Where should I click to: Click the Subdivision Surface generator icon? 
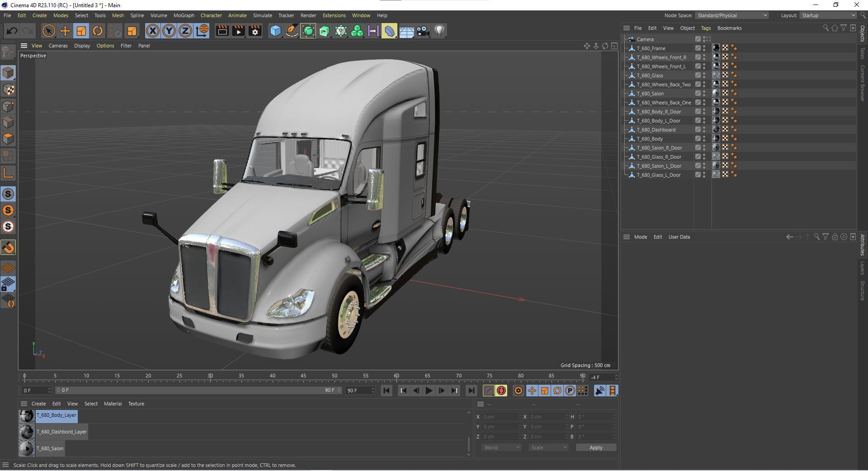tap(308, 31)
